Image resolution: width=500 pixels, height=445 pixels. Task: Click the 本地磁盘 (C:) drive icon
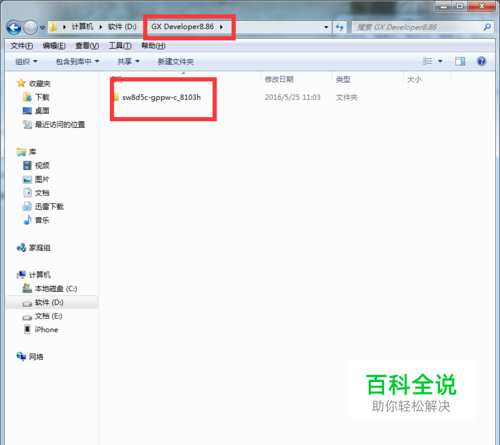coord(27,288)
